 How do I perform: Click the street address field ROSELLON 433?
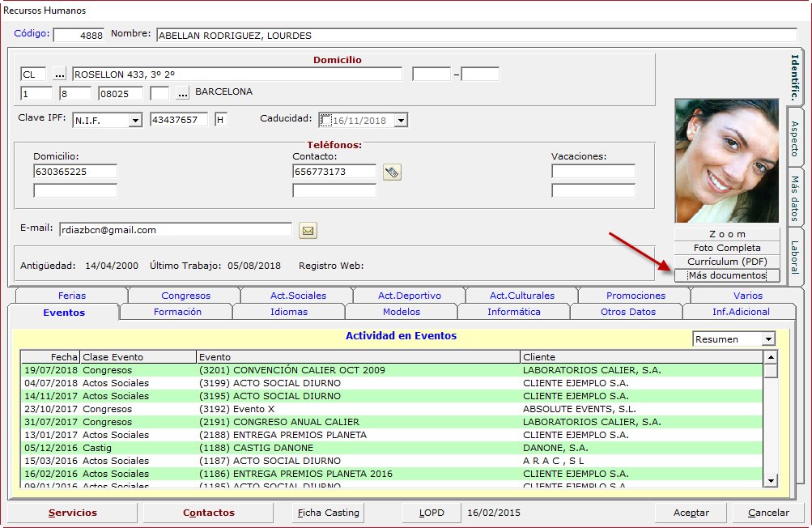coord(237,74)
